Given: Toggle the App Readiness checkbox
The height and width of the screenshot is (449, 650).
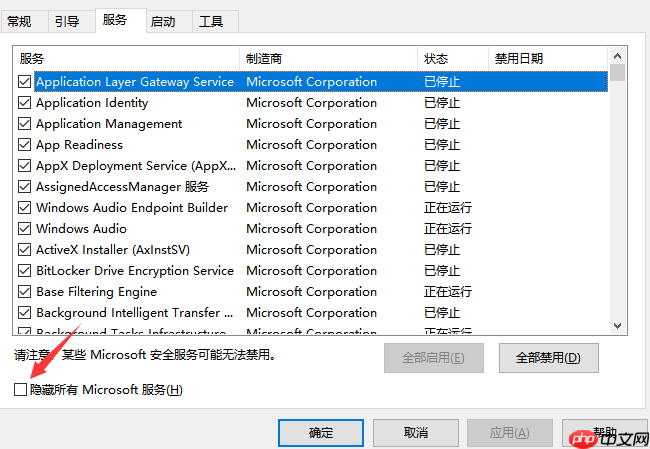Looking at the screenshot, I should (24, 145).
